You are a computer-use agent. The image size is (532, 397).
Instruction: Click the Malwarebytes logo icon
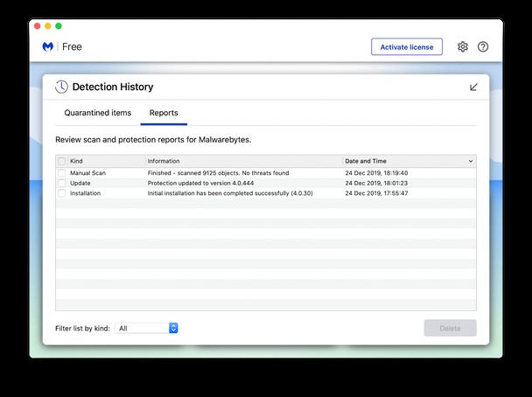coord(48,46)
